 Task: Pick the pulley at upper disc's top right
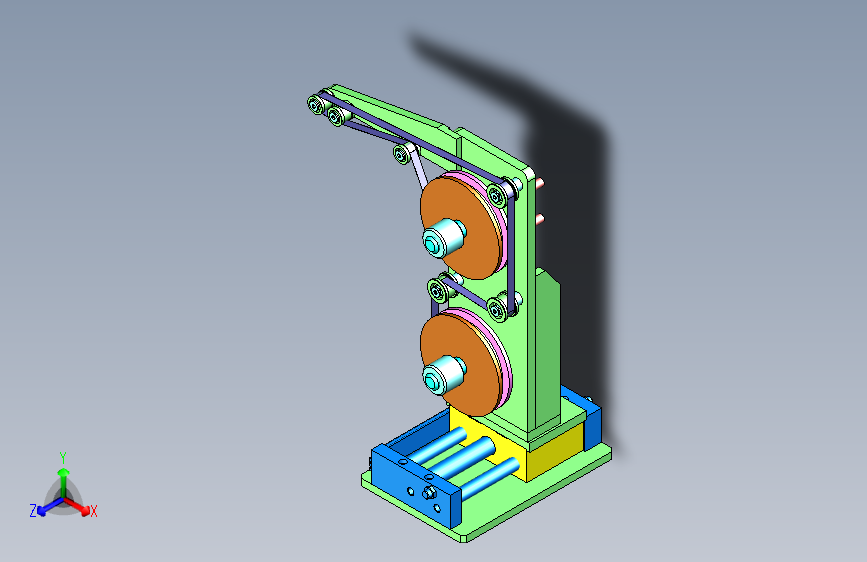498,195
